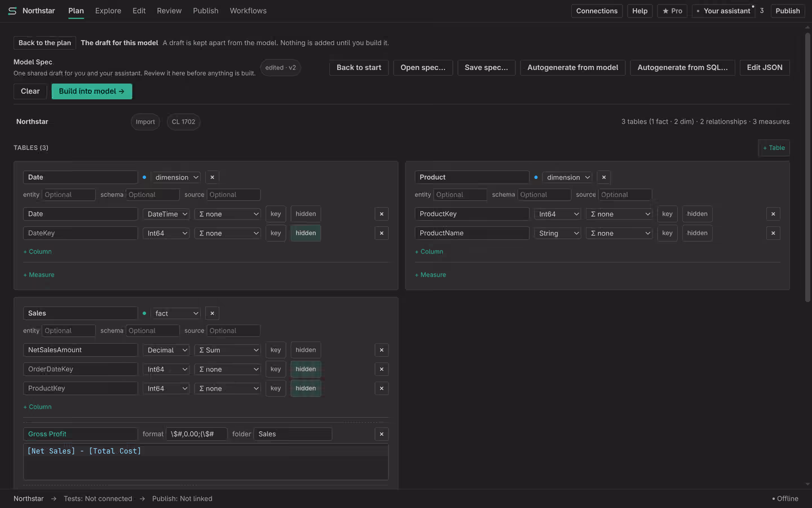Delete the ProductKey column in Product table

[x=773, y=214]
